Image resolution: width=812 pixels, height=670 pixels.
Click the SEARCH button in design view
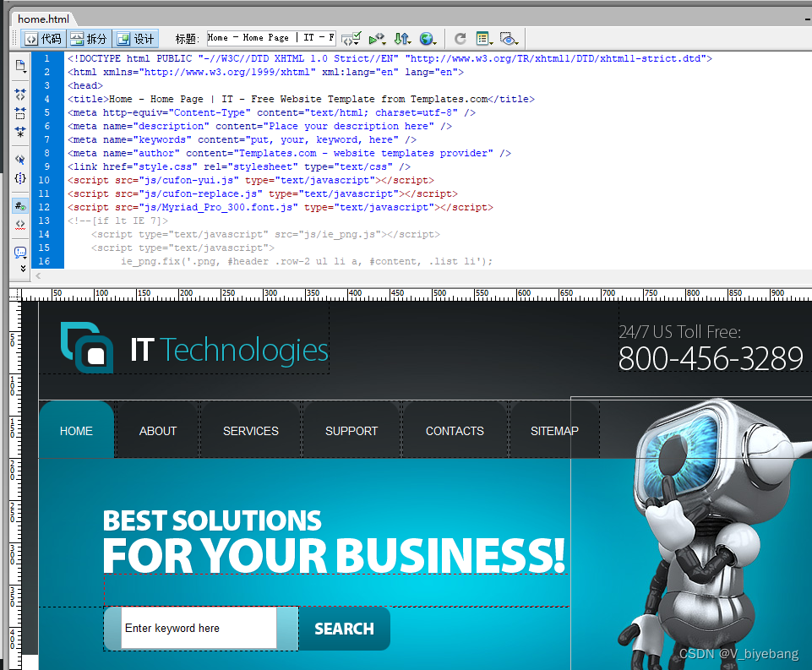(345, 629)
